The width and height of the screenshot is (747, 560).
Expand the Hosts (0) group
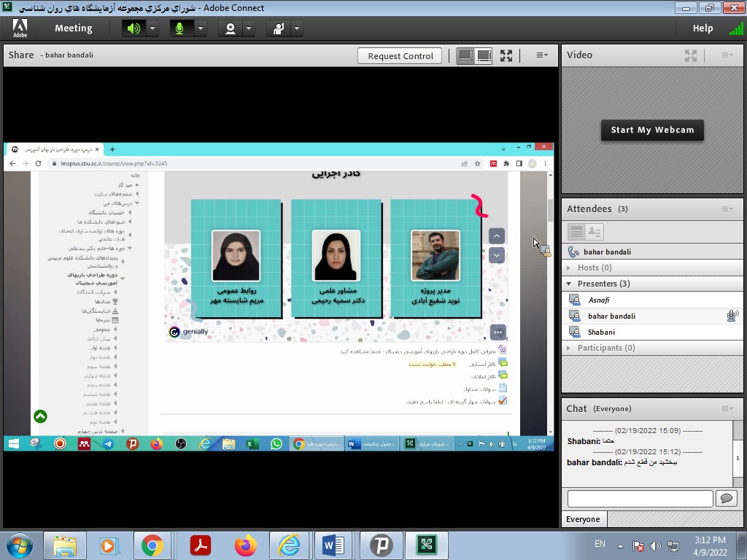pyautogui.click(x=569, y=268)
